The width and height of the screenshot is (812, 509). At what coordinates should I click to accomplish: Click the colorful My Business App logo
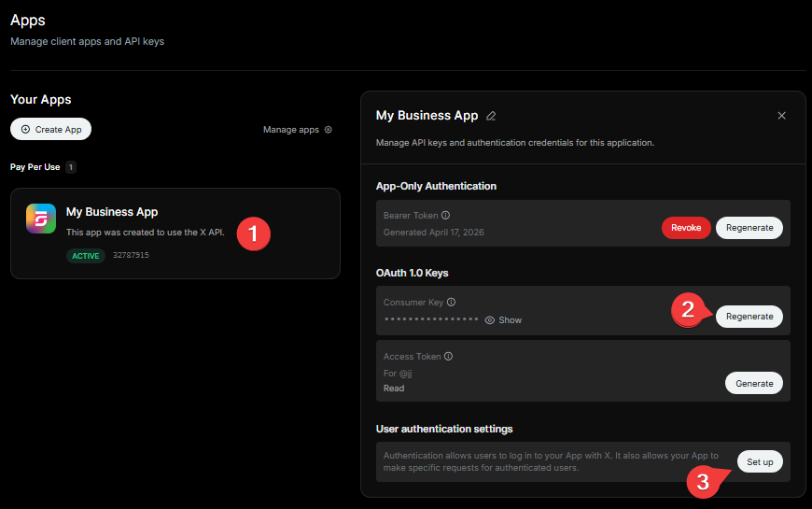[x=41, y=219]
